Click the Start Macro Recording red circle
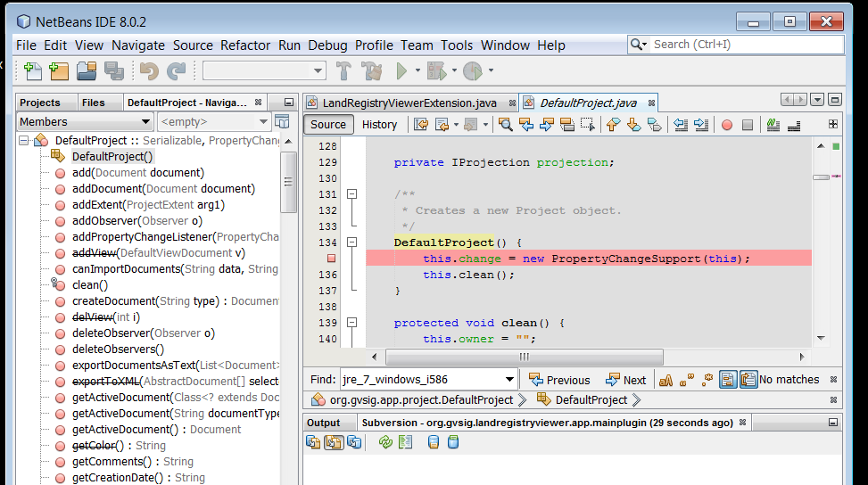 [x=727, y=125]
